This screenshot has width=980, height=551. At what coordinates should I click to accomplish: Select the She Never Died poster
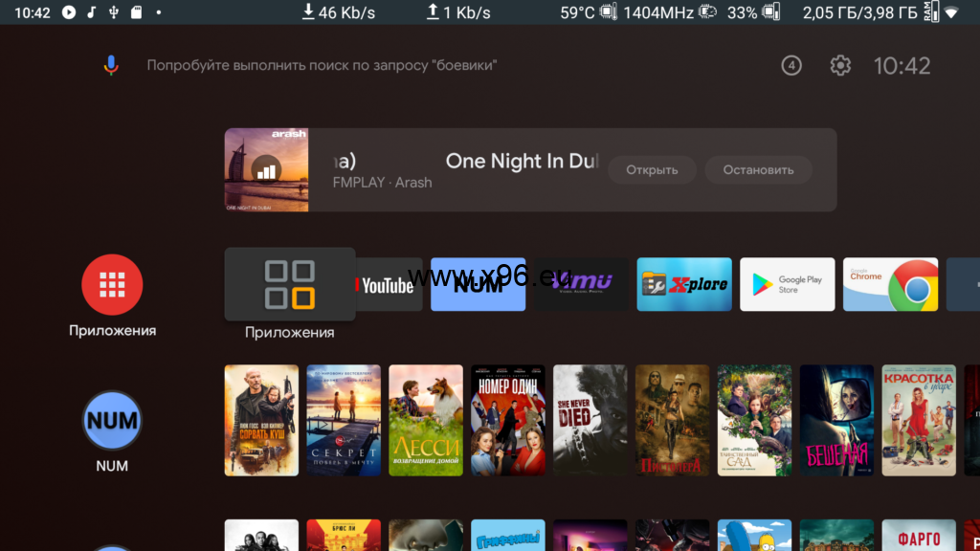coord(590,420)
